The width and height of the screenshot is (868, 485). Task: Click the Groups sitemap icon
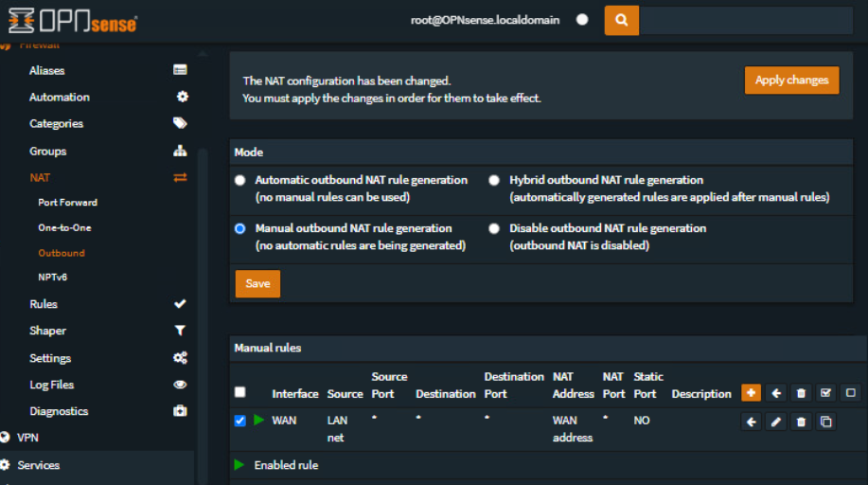pyautogui.click(x=180, y=151)
